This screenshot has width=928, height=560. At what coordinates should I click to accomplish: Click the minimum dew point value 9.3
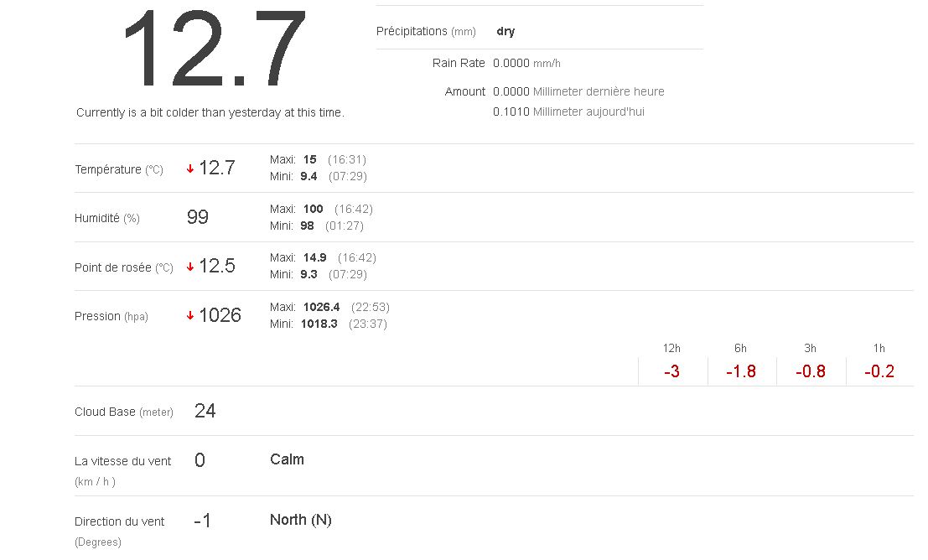(308, 274)
